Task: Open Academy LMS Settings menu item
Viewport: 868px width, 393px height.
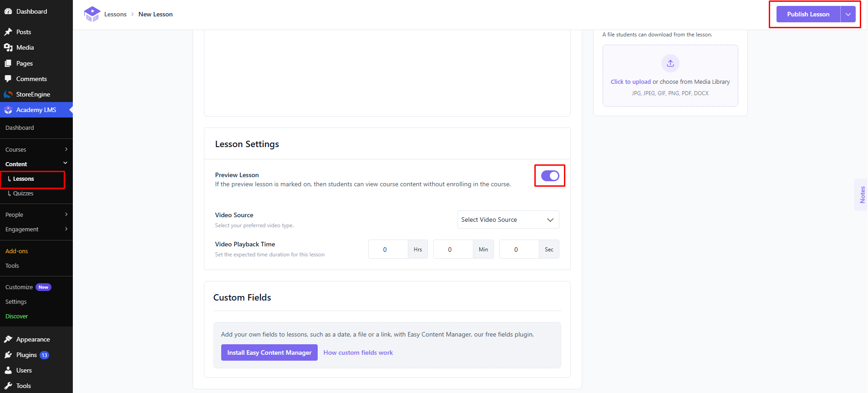Action: coord(16,301)
